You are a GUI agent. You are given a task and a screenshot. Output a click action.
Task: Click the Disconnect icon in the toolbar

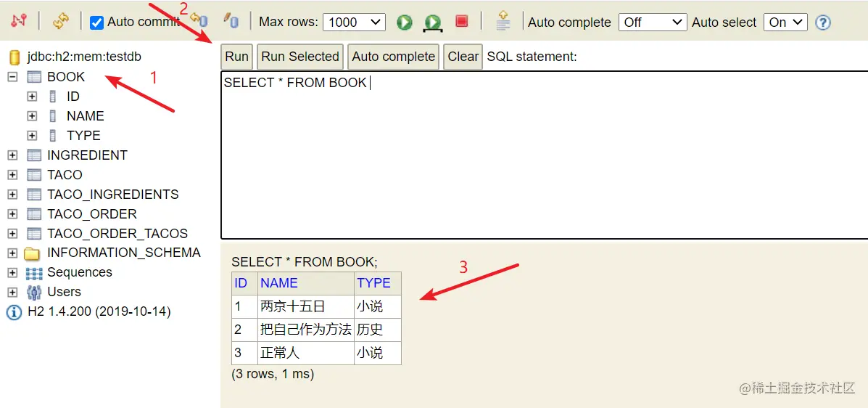19,21
